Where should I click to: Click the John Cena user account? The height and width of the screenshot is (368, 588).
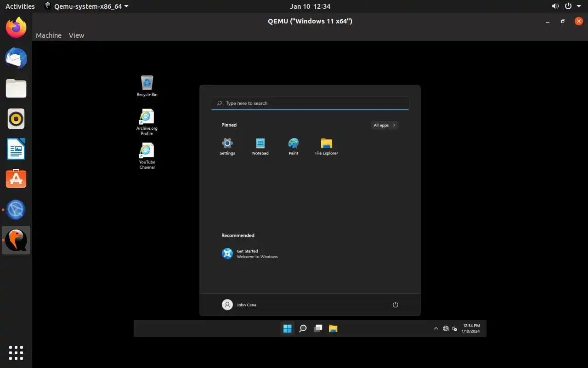tap(239, 305)
